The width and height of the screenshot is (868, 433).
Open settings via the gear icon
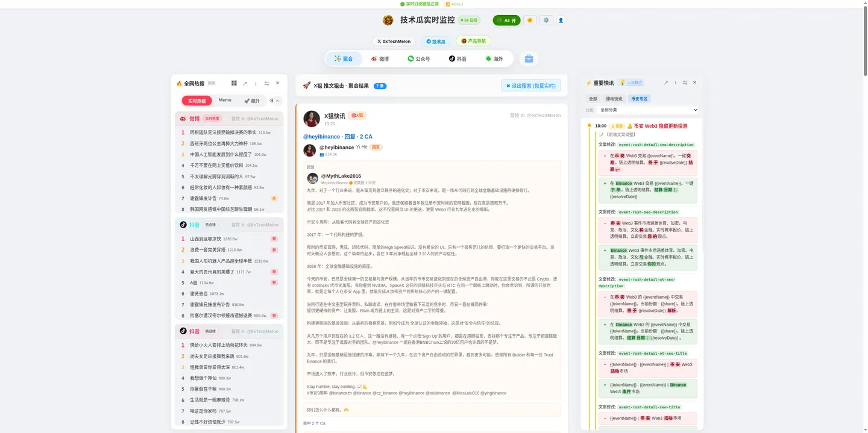546,20
